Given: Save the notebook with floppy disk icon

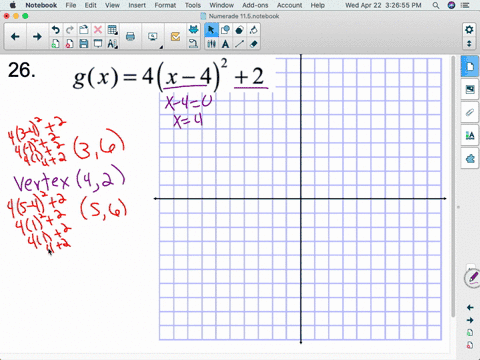Looking at the screenshot, I should pyautogui.click(x=84, y=44).
